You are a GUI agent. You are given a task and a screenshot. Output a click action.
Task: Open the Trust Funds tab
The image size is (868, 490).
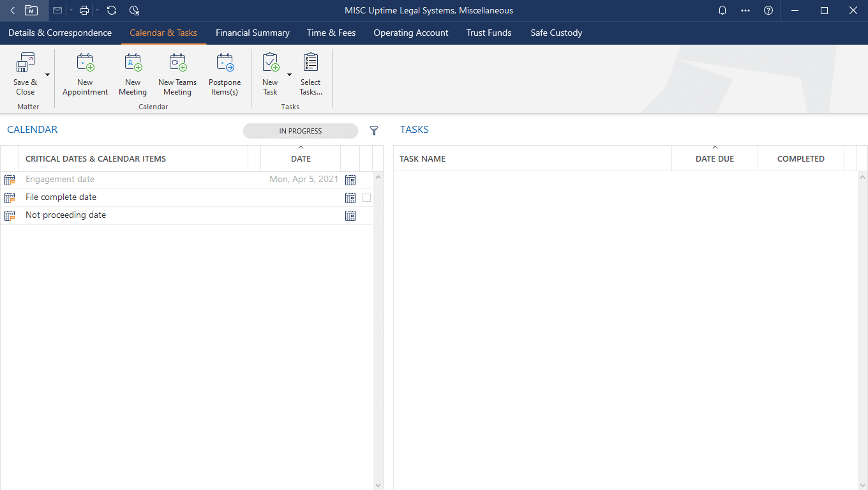coord(488,33)
